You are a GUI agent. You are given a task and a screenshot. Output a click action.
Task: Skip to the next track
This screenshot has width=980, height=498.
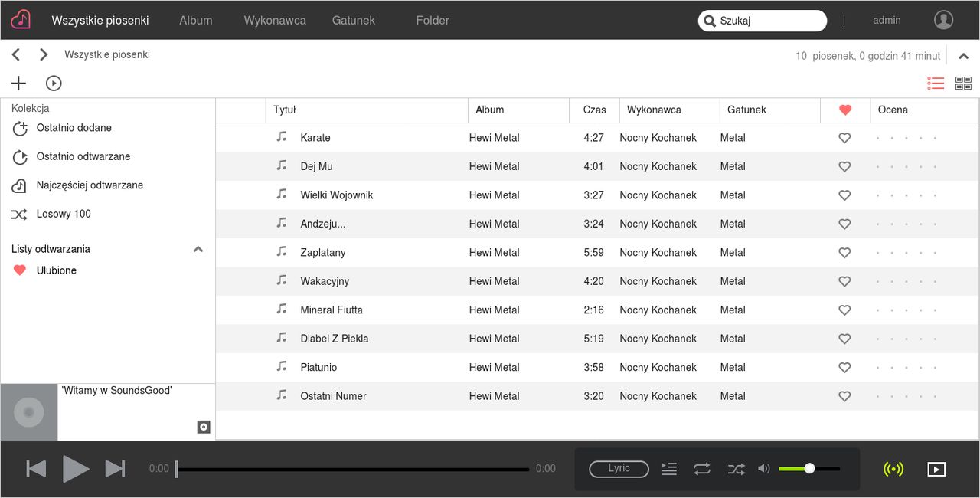pyautogui.click(x=115, y=468)
